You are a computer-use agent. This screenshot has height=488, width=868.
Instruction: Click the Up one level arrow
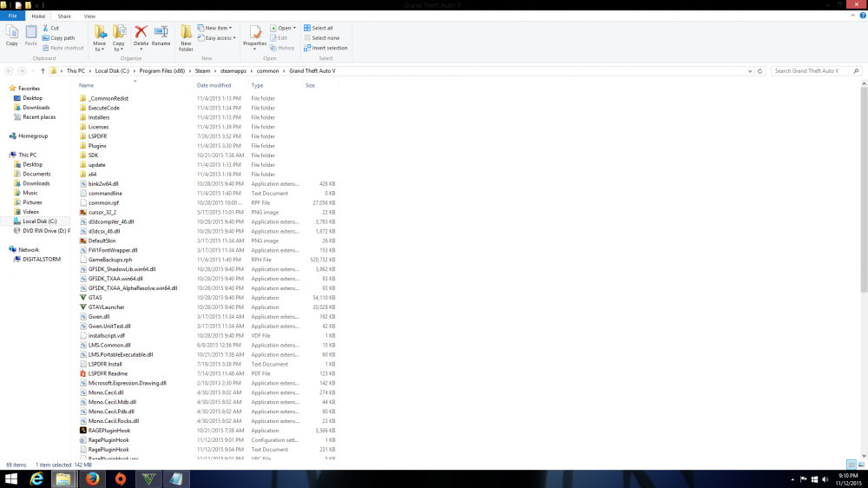coord(43,71)
